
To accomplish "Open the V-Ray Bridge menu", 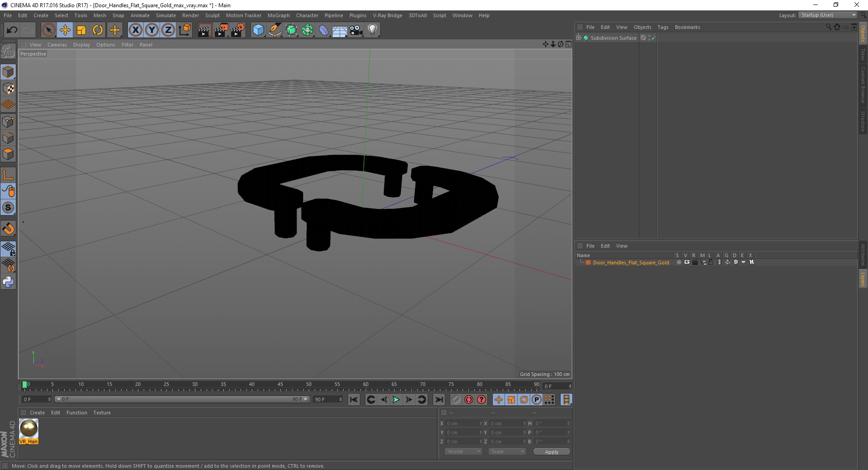I will pos(387,15).
